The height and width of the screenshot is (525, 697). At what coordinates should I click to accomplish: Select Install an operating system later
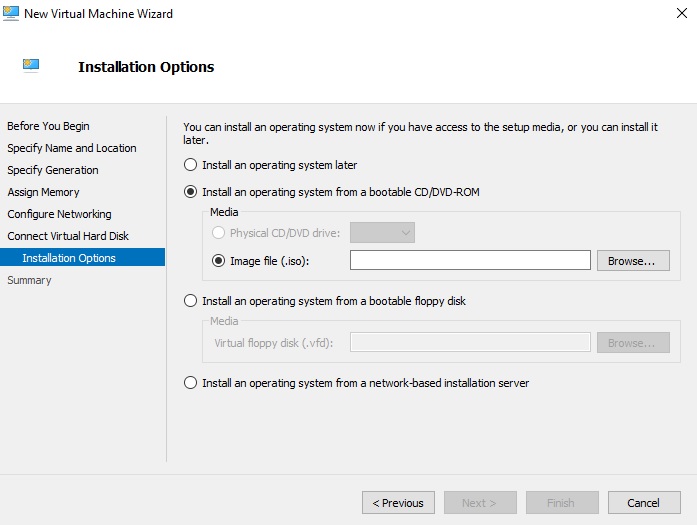click(x=190, y=165)
